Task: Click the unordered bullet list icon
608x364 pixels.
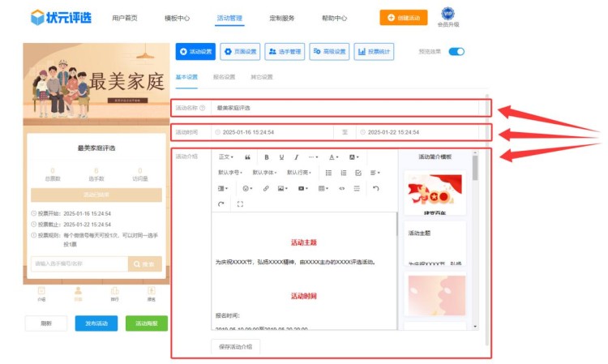Action: pos(328,173)
